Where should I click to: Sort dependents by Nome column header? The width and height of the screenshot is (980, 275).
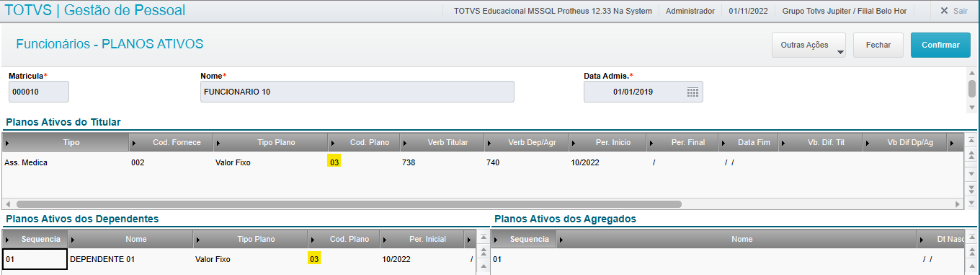(135, 239)
